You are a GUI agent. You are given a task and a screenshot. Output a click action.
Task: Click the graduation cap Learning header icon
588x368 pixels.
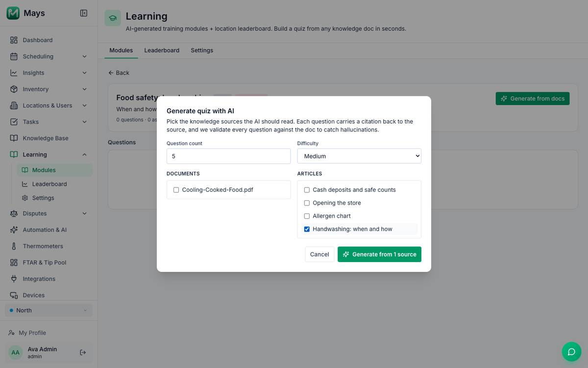(113, 18)
